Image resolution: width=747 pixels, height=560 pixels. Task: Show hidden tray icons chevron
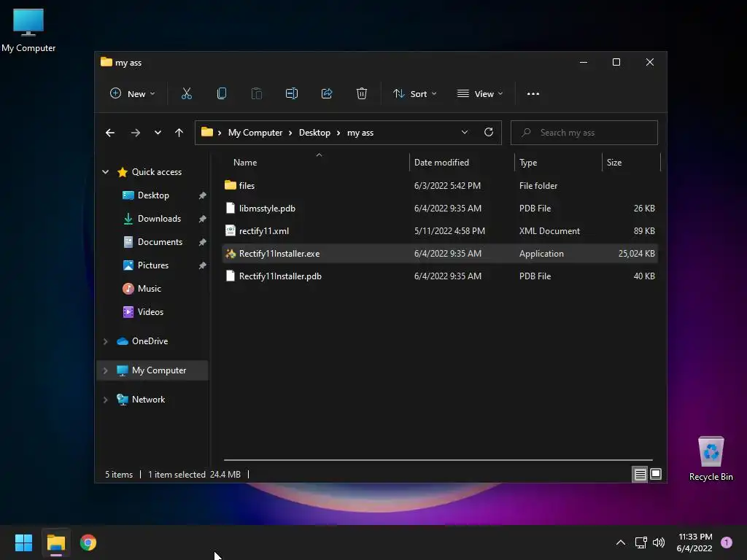pos(621,542)
